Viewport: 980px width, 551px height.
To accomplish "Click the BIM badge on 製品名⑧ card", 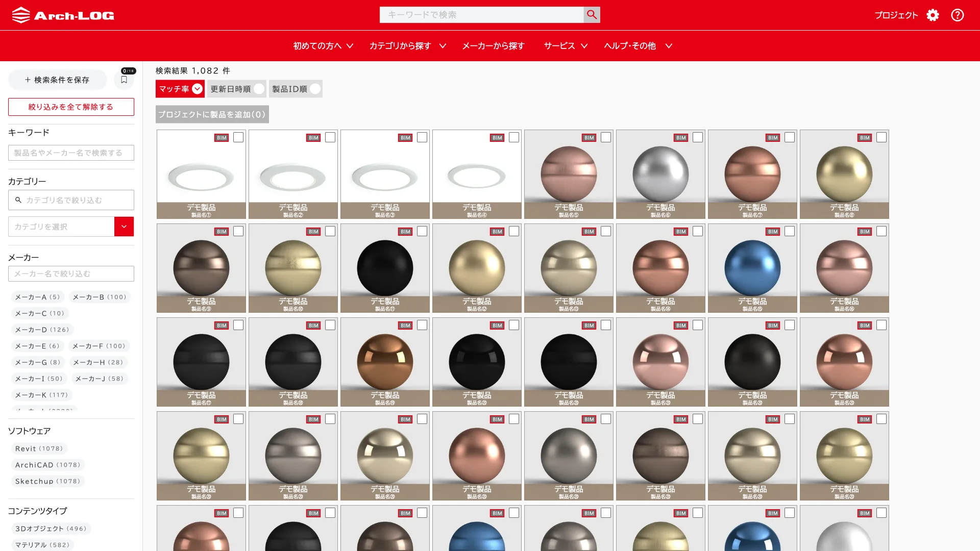I will click(865, 138).
